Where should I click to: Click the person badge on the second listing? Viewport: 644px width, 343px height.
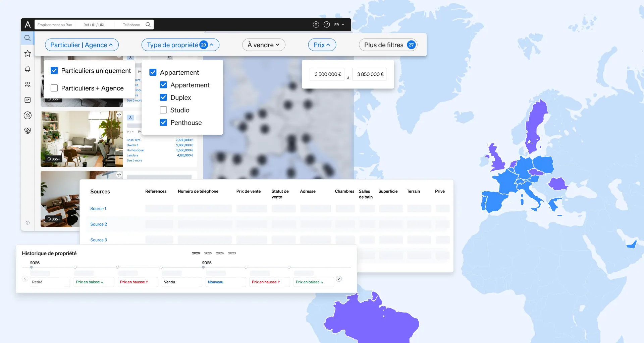click(x=130, y=118)
